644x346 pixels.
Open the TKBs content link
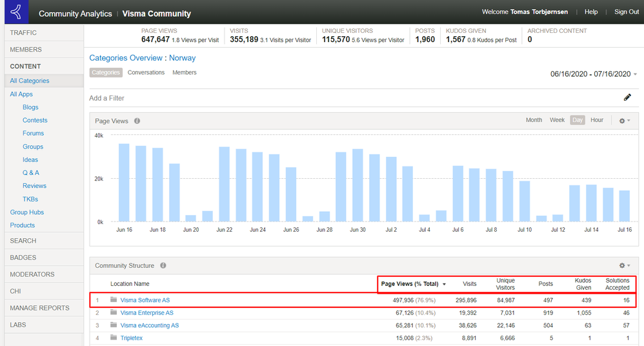[30, 199]
